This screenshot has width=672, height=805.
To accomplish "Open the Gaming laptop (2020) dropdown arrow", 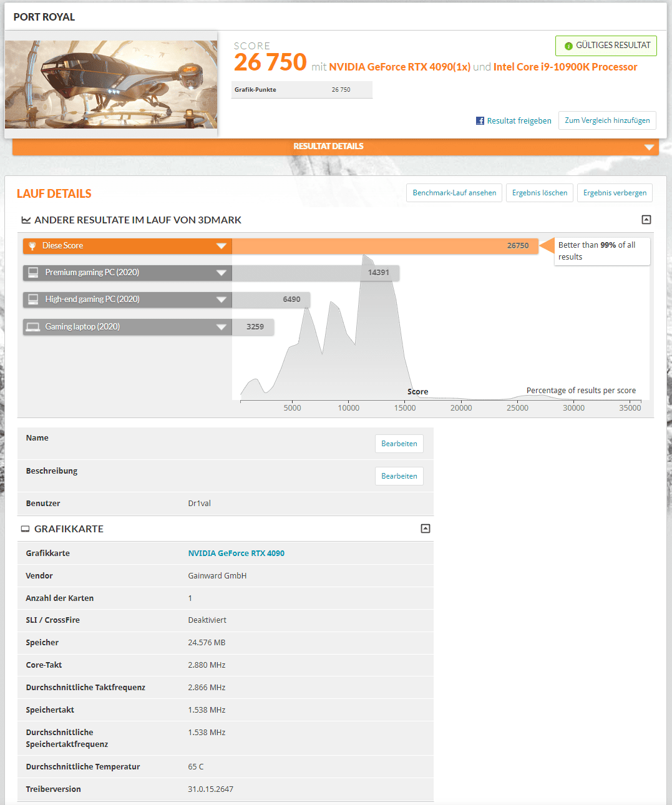I will 221,327.
